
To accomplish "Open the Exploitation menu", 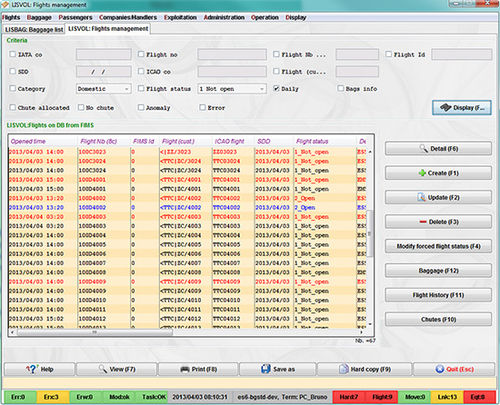I will click(x=180, y=17).
